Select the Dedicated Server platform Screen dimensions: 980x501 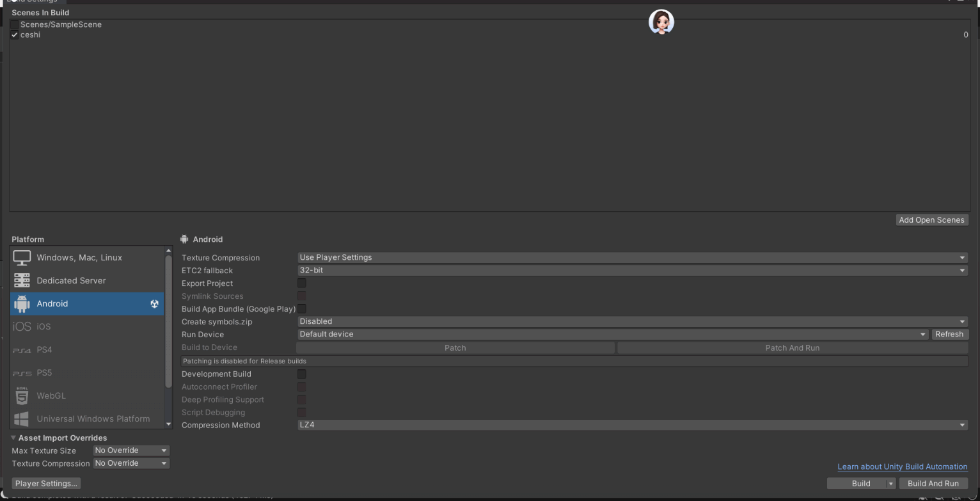coord(87,281)
